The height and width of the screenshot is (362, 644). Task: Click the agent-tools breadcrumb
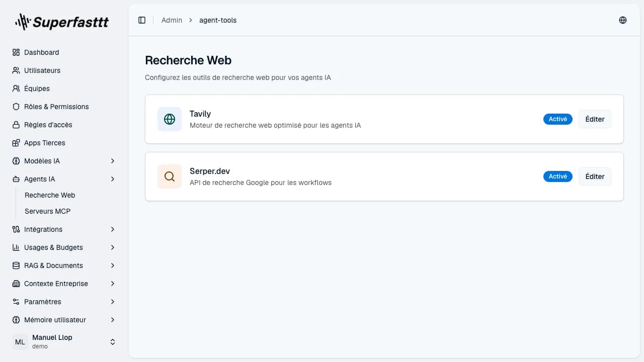pos(218,20)
